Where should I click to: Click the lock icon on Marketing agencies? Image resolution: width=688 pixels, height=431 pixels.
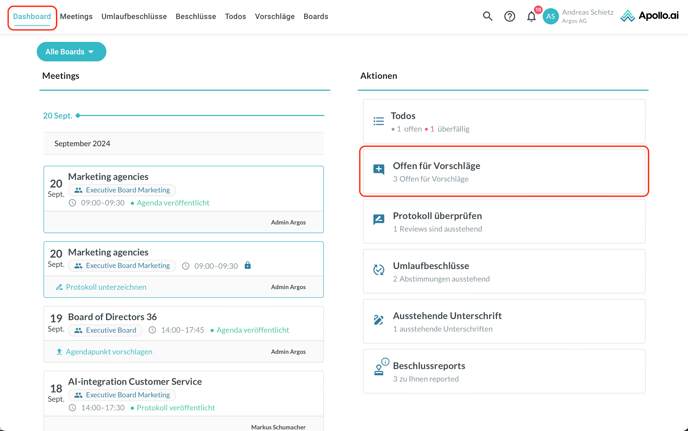248,266
